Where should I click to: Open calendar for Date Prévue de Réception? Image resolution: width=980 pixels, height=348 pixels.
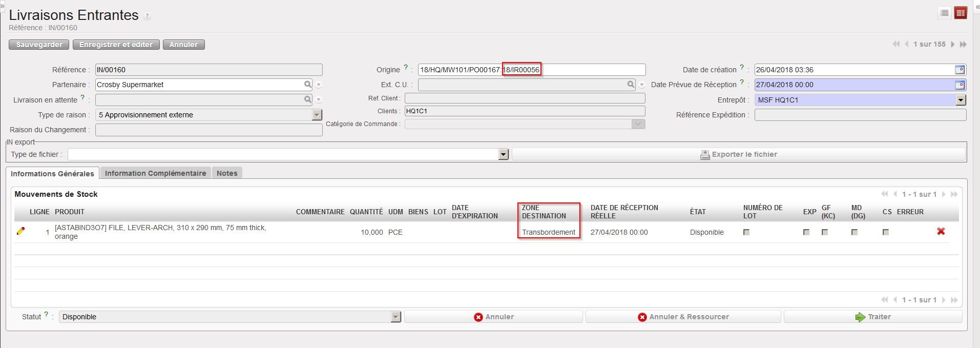(960, 85)
